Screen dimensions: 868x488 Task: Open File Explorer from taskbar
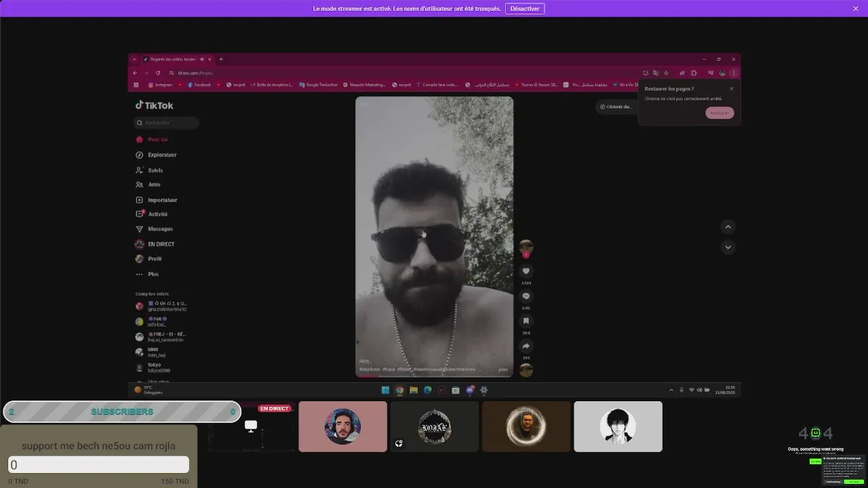coord(414,390)
